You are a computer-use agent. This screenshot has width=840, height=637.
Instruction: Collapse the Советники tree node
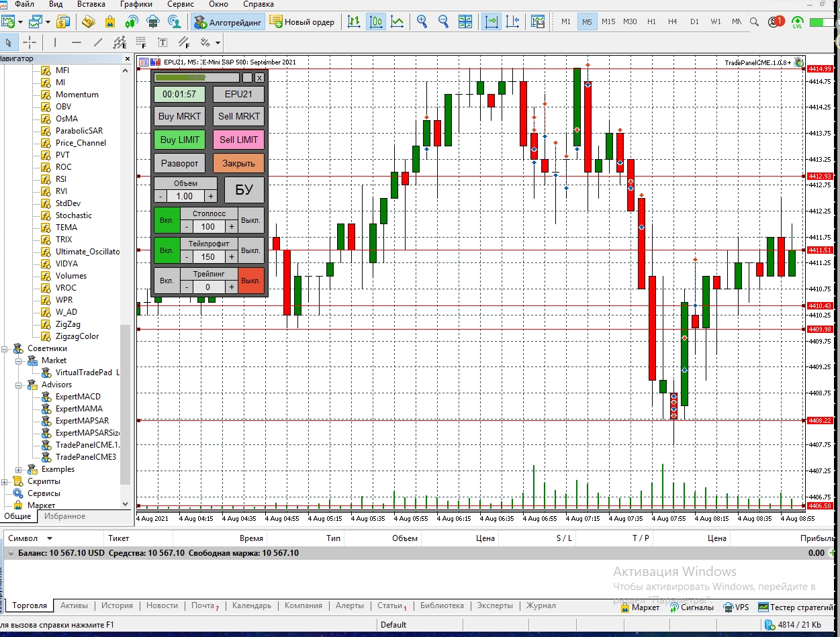pyautogui.click(x=5, y=348)
